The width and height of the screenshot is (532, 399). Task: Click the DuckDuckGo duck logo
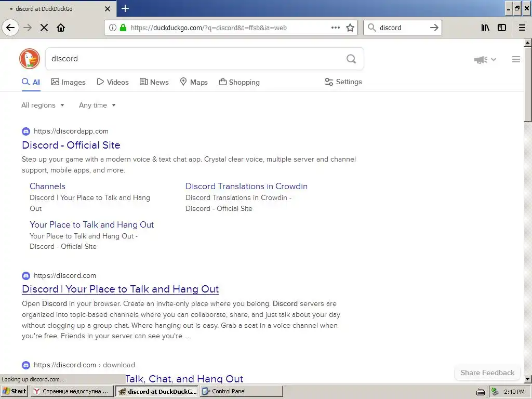(x=30, y=59)
